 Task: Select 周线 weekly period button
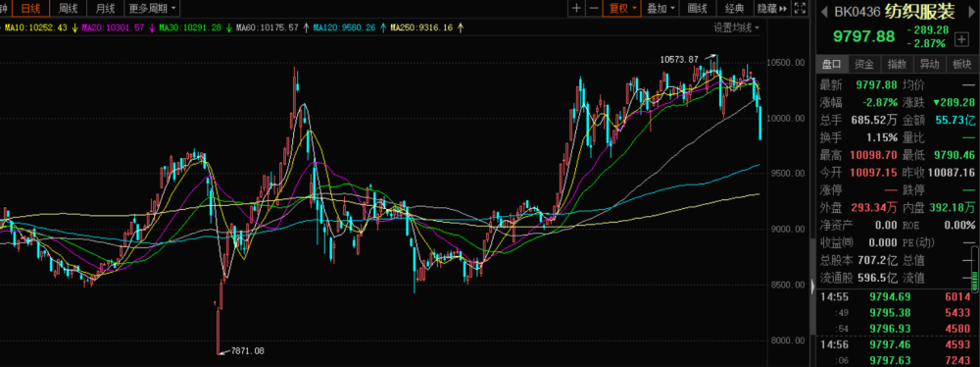[x=69, y=8]
